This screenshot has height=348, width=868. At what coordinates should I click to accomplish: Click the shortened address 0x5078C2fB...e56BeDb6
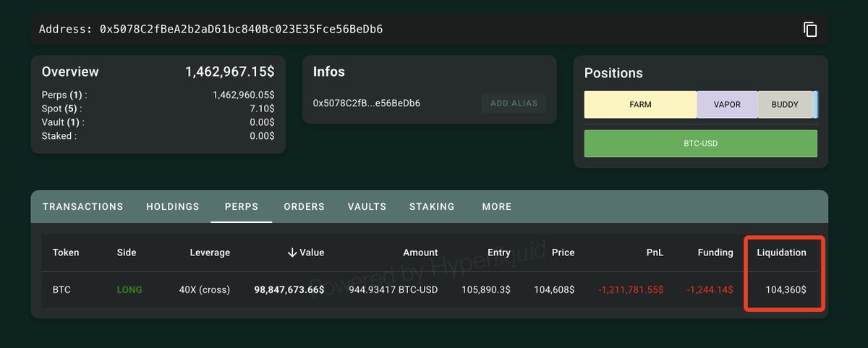(x=367, y=103)
